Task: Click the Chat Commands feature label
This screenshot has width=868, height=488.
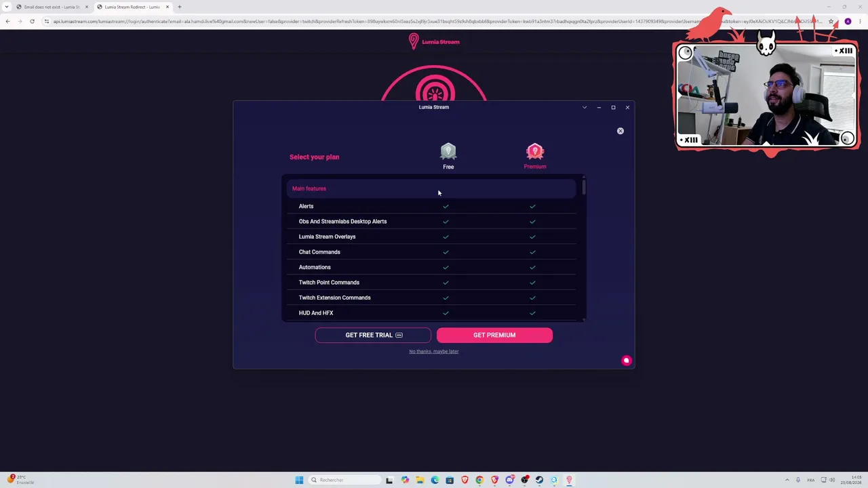Action: click(x=319, y=252)
